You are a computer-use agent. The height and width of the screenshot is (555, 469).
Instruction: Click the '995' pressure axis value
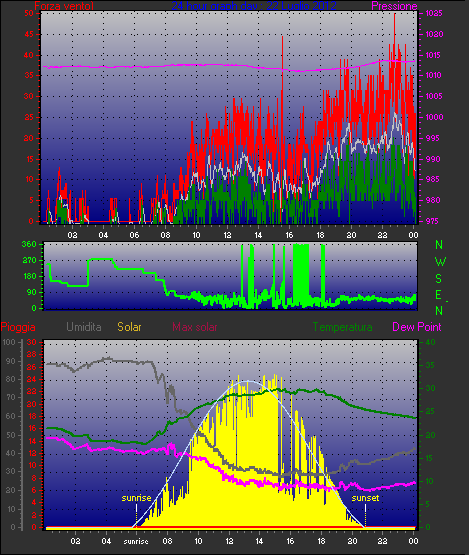pos(432,138)
